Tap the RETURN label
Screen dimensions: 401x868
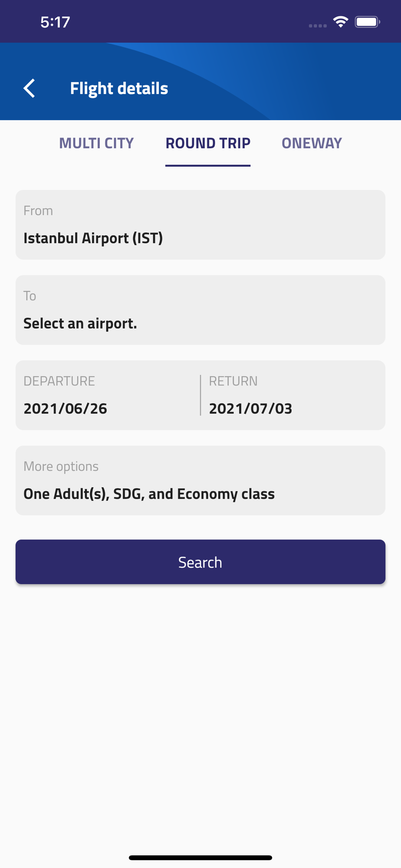pos(233,381)
